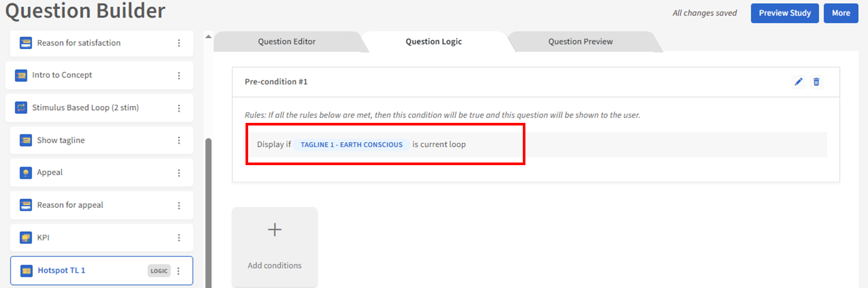Click the Hotspot TL 1 question icon
The height and width of the screenshot is (288, 868).
point(26,271)
